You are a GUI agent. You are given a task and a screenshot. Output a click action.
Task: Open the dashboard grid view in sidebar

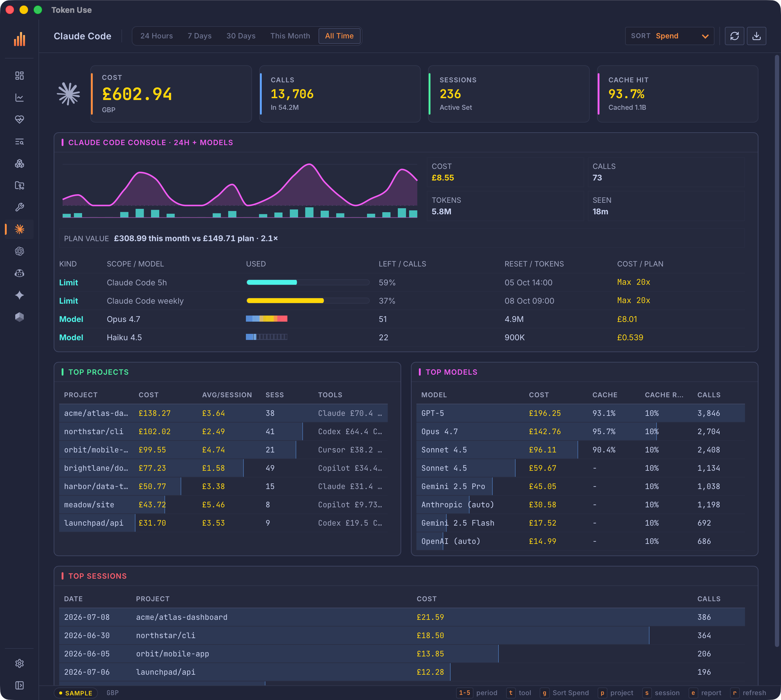tap(19, 75)
